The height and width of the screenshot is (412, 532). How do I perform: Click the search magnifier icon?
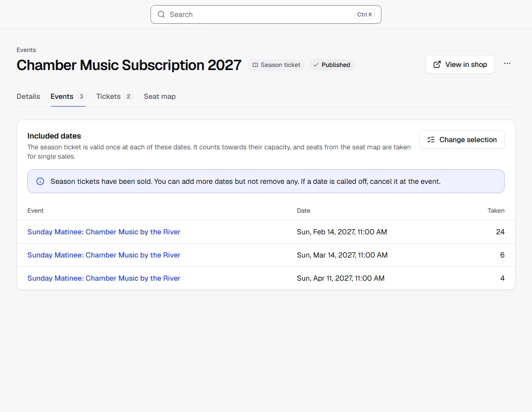coord(161,14)
